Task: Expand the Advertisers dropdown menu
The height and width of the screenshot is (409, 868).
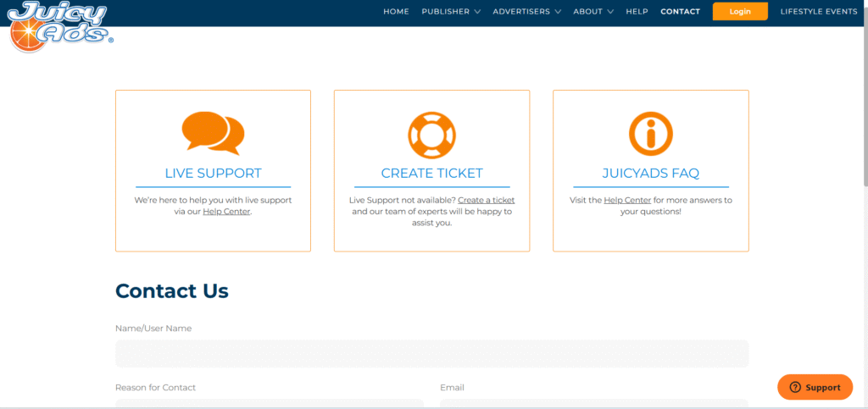Action: click(x=527, y=12)
